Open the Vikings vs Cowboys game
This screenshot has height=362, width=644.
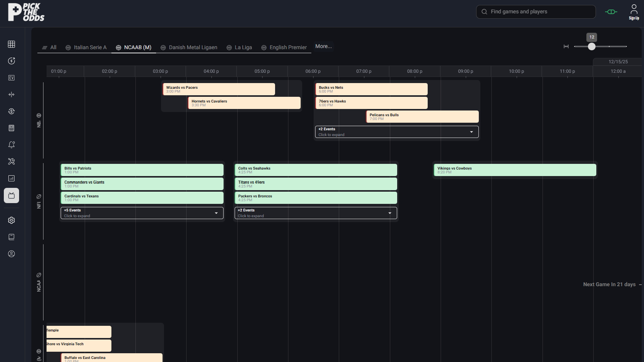(515, 170)
